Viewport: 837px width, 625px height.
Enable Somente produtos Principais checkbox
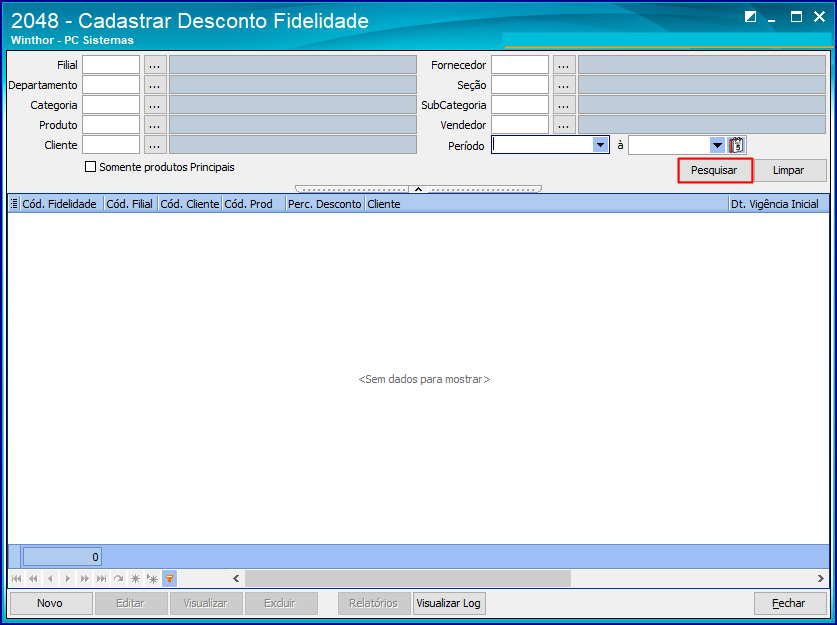(x=91, y=167)
